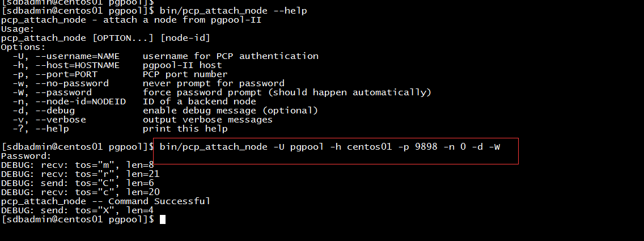Screen dimensions: 644x241
Task: Click the "--debug" option text
Action: coord(54,111)
